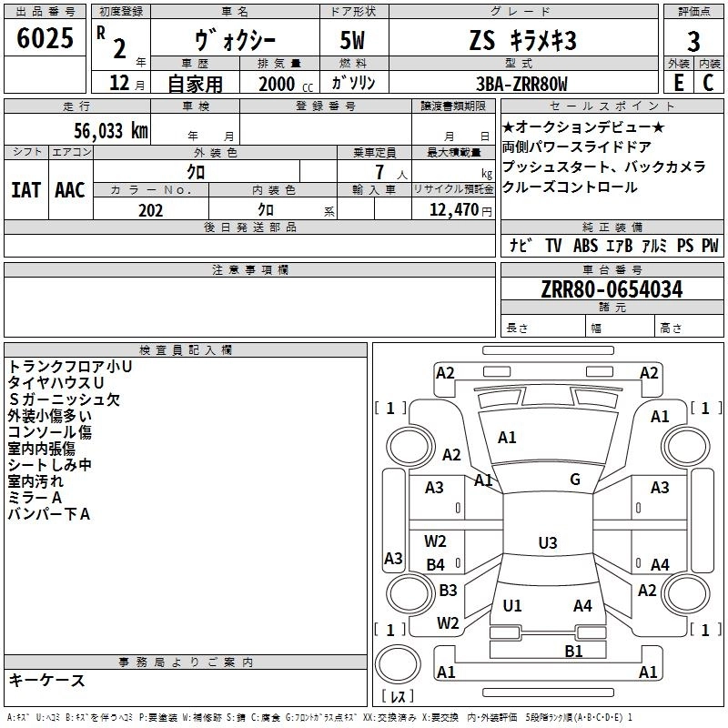The height and width of the screenshot is (728, 728).
Task: Click the office notice キーケース
Action: point(47,680)
